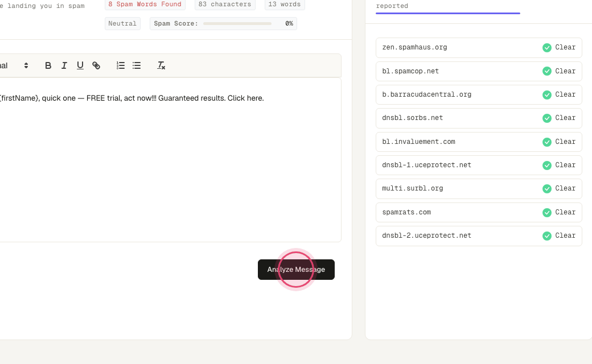Screen dimensions: 592x364
Task: Click green check icon for zen.spamhaus.org
Action: point(546,48)
